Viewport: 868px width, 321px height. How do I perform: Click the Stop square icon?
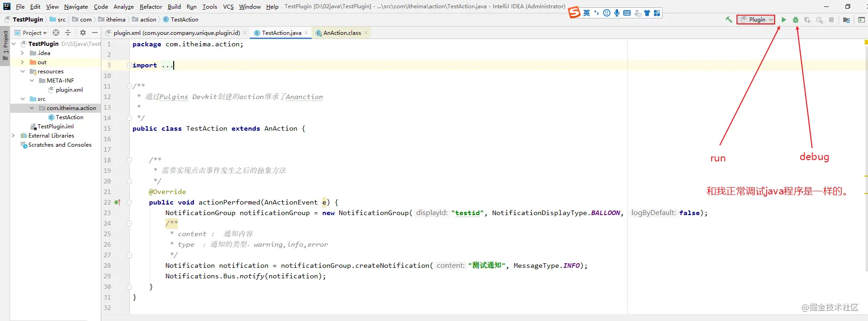(x=831, y=20)
